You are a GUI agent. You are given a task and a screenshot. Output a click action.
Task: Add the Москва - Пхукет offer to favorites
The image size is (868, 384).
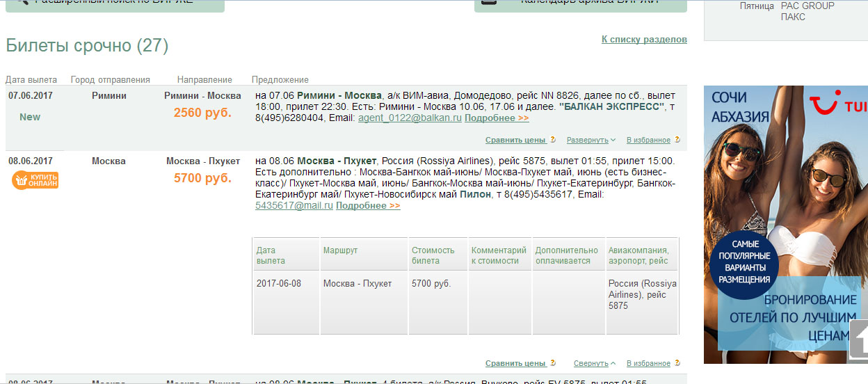point(648,363)
